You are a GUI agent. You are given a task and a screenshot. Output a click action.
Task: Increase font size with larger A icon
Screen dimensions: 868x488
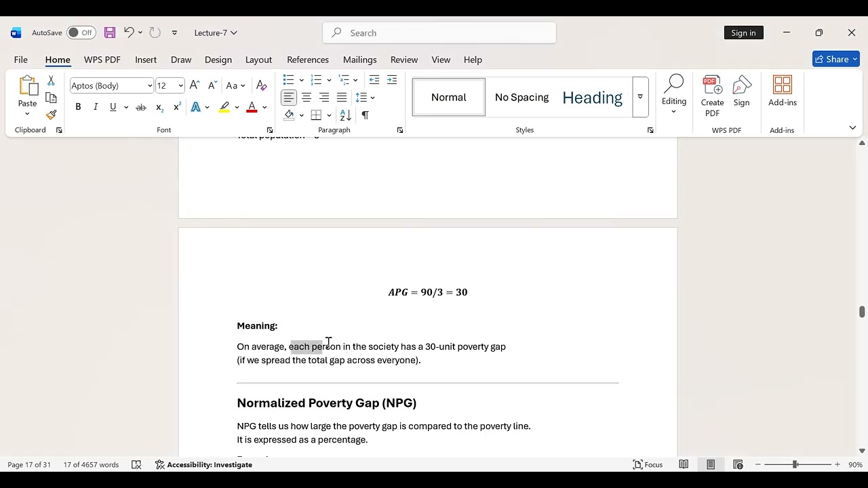195,85
